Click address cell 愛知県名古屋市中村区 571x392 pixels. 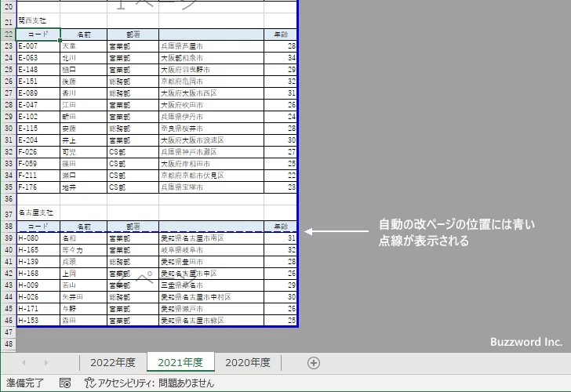[211, 297]
